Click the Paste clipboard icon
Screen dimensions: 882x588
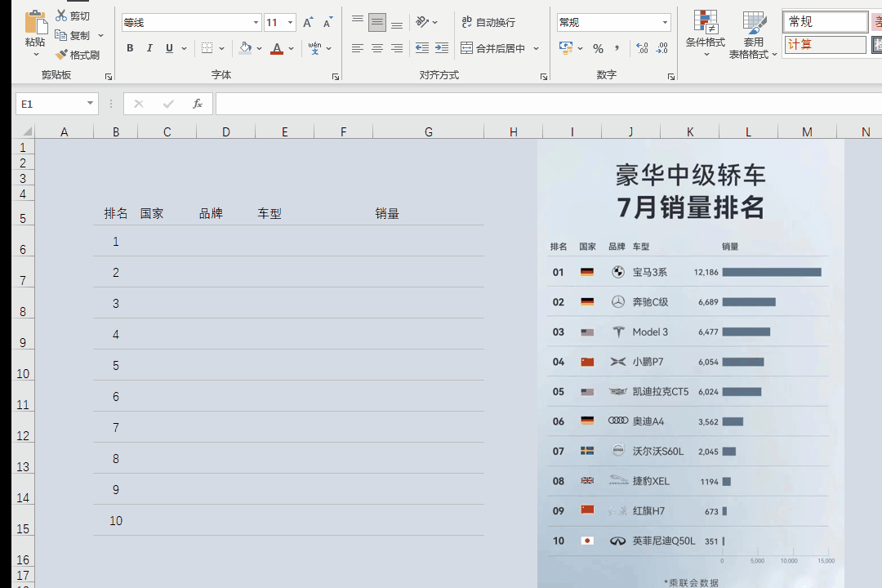tap(36, 23)
